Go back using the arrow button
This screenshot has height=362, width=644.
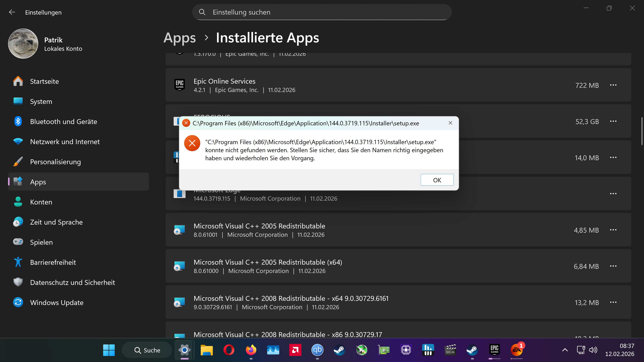click(12, 12)
